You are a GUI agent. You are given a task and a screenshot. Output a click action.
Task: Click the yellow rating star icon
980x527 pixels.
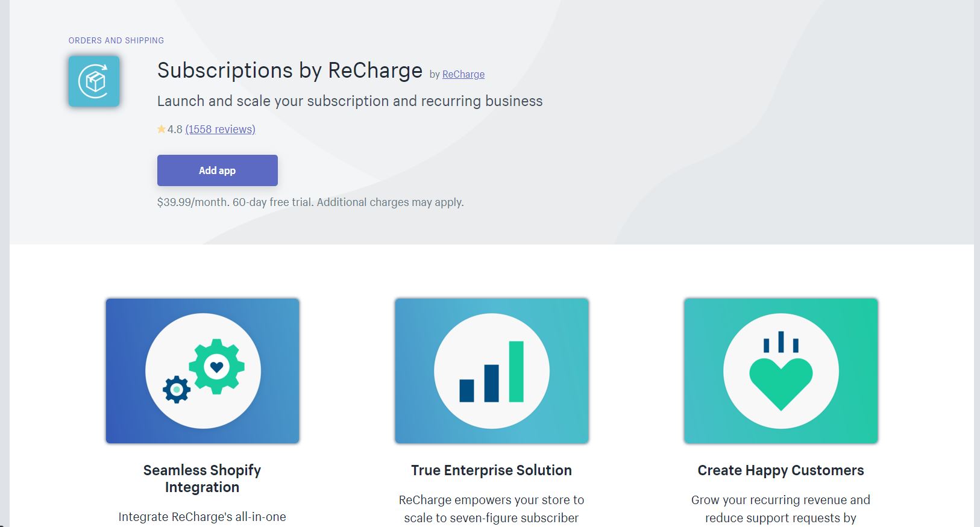162,129
